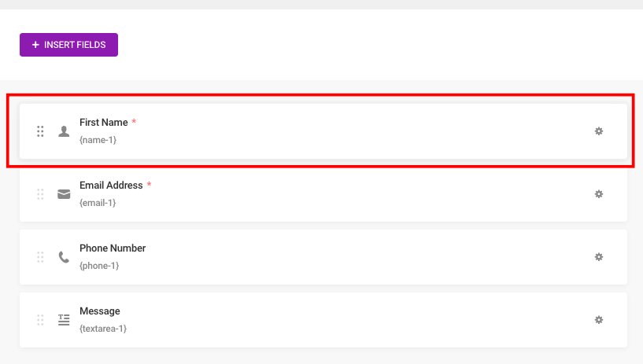643x364 pixels.
Task: Click the Insert Fields button
Action: [x=69, y=45]
